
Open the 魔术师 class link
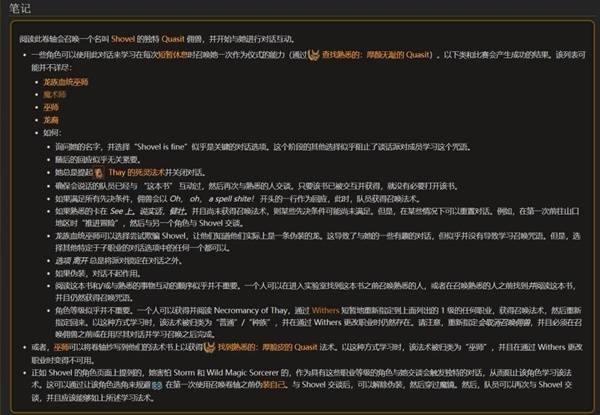[54, 94]
